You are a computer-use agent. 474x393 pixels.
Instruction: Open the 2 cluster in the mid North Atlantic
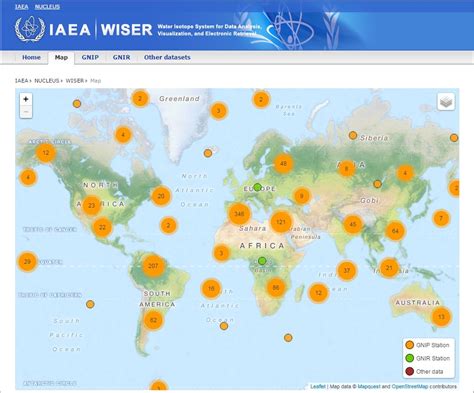pyautogui.click(x=168, y=226)
